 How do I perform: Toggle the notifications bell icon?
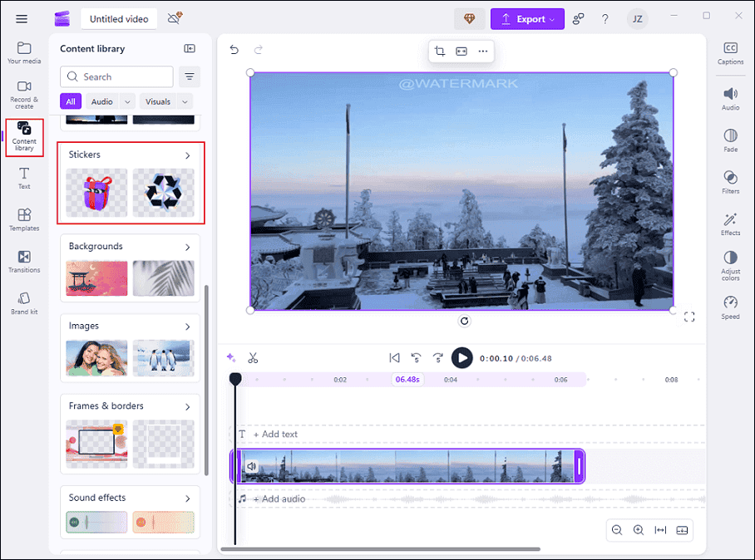(173, 17)
